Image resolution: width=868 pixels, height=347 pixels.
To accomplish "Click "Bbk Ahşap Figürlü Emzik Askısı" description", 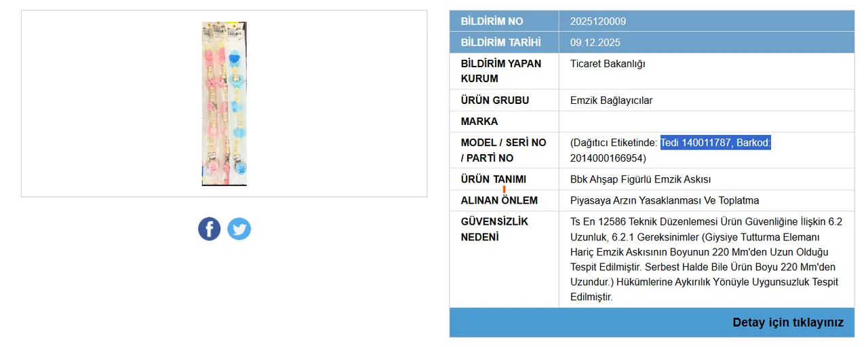I will (640, 179).
